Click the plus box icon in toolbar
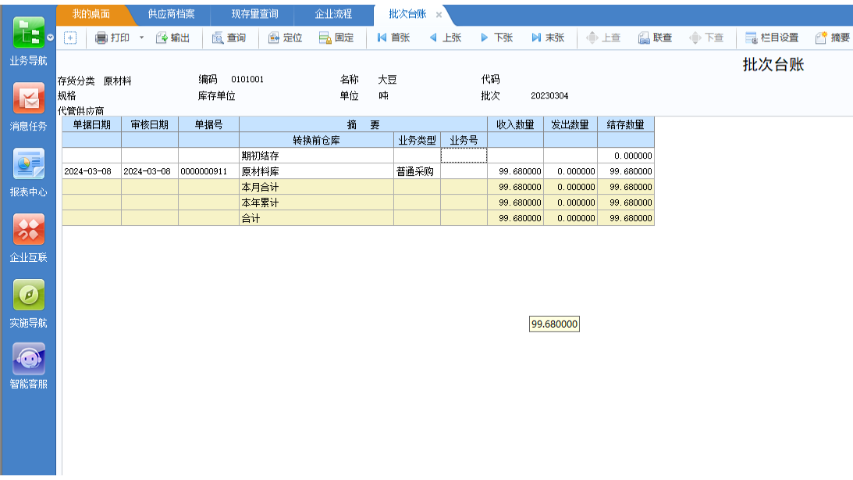This screenshot has height=480, width=853. pyautogui.click(x=70, y=38)
